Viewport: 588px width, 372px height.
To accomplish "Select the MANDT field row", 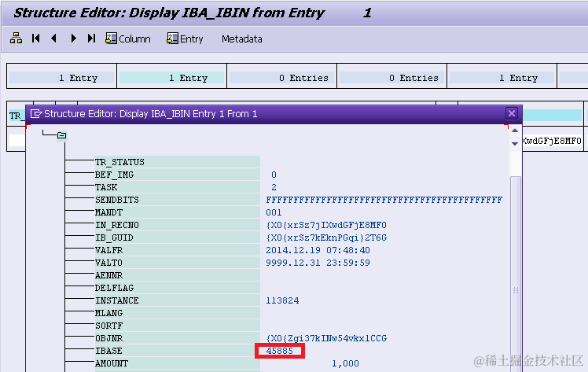I will pyautogui.click(x=178, y=212).
